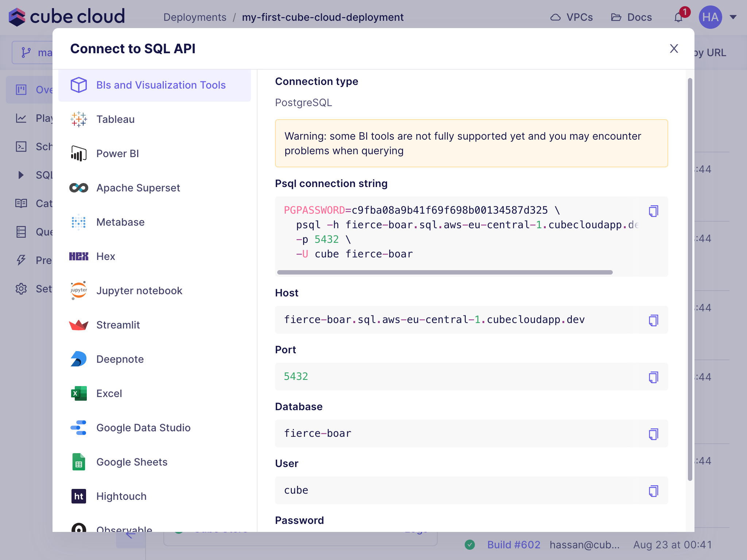Open the Power BI connection option
747x560 pixels.
tap(155, 153)
